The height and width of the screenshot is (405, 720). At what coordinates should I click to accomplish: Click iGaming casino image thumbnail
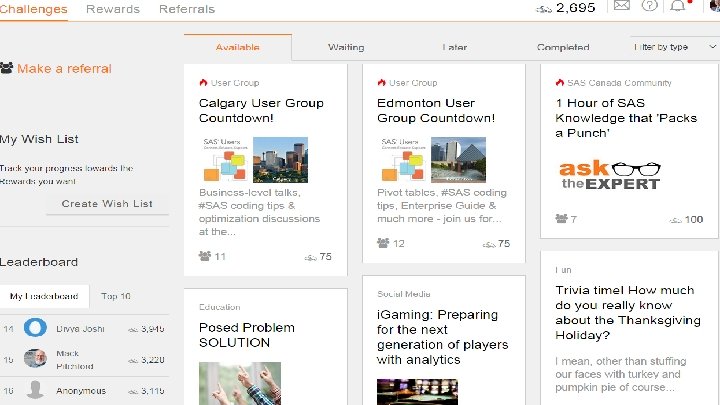(x=417, y=392)
